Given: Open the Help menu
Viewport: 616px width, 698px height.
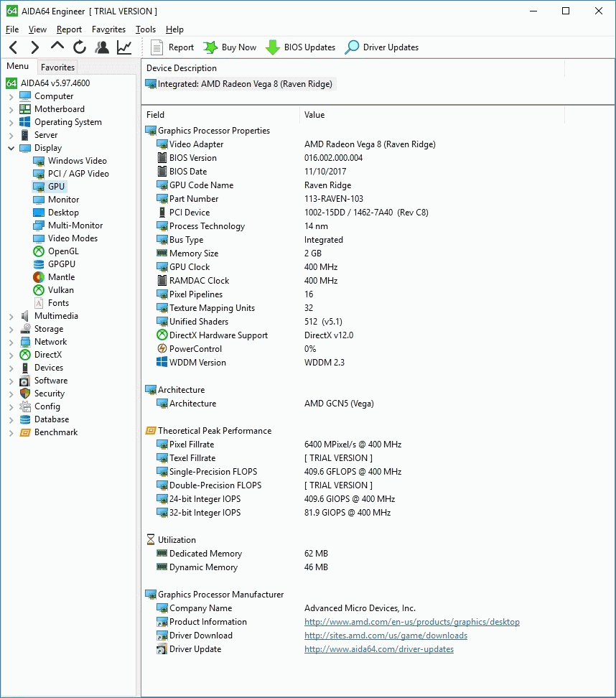Looking at the screenshot, I should click(174, 29).
